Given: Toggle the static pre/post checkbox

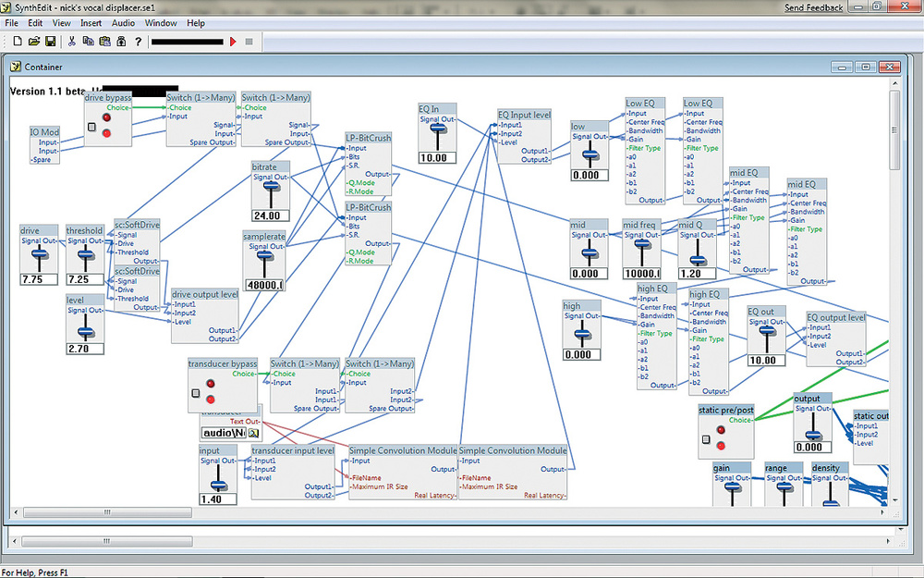Looking at the screenshot, I should click(706, 439).
